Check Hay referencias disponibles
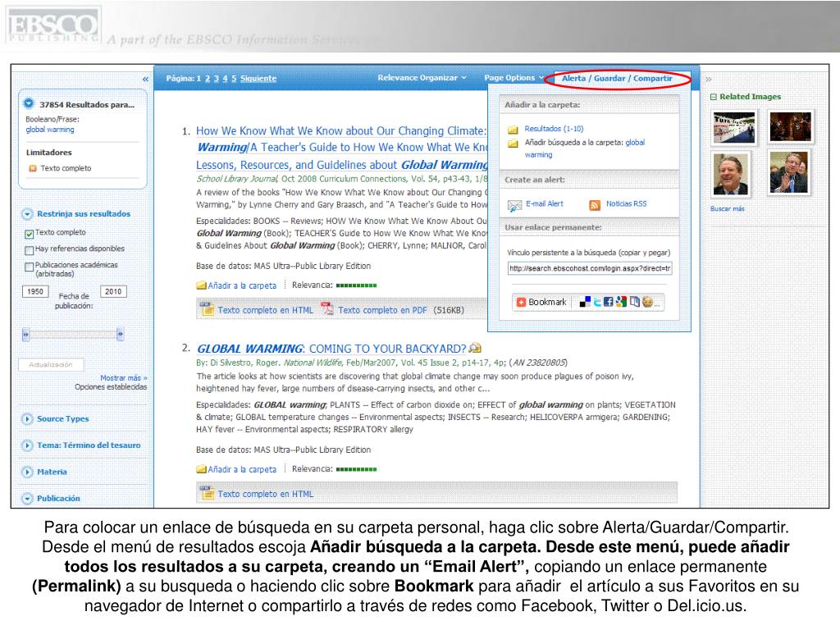This screenshot has height=630, width=840. 30,249
